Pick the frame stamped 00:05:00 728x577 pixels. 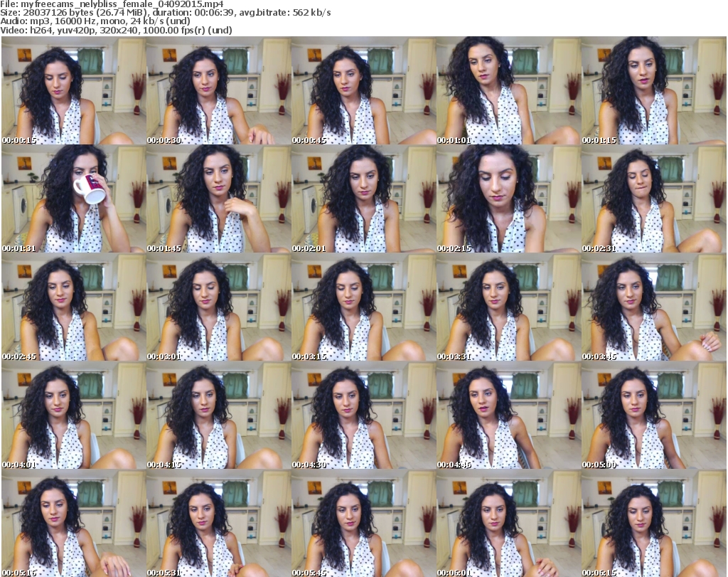tap(654, 415)
